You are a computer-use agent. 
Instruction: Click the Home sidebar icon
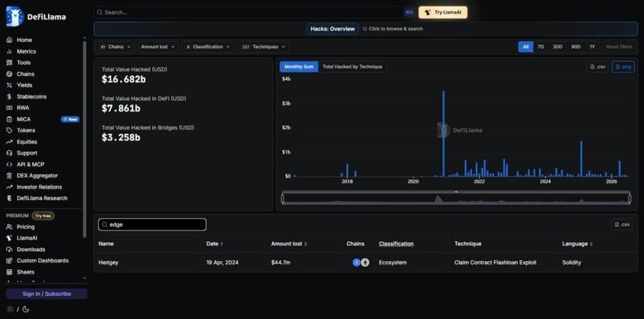[9, 40]
